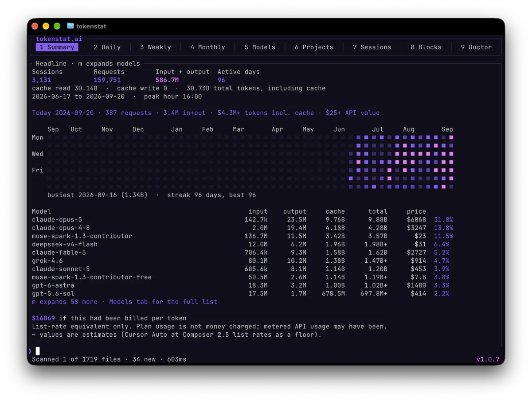Click the Wed row label in heatmap
The width and height of the screenshot is (532, 401).
38,154
